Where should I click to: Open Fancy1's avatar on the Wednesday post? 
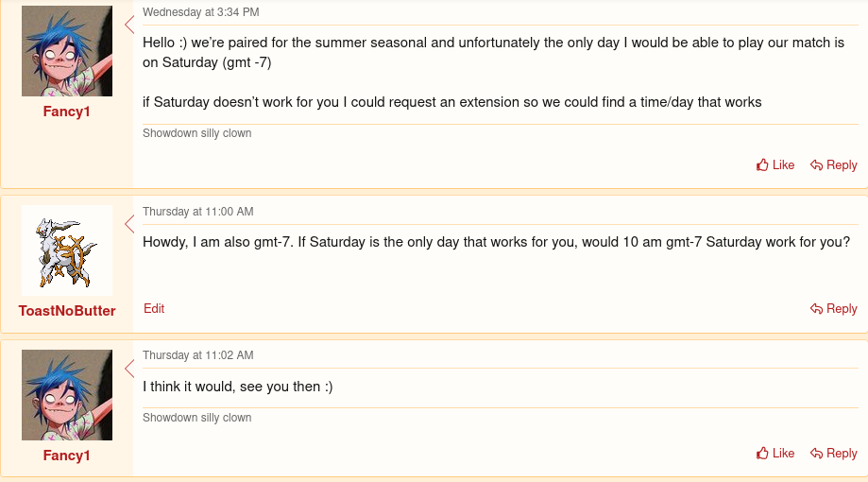[67, 51]
